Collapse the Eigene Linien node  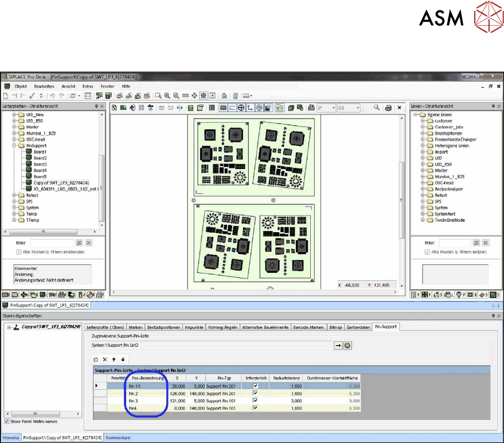(415, 115)
